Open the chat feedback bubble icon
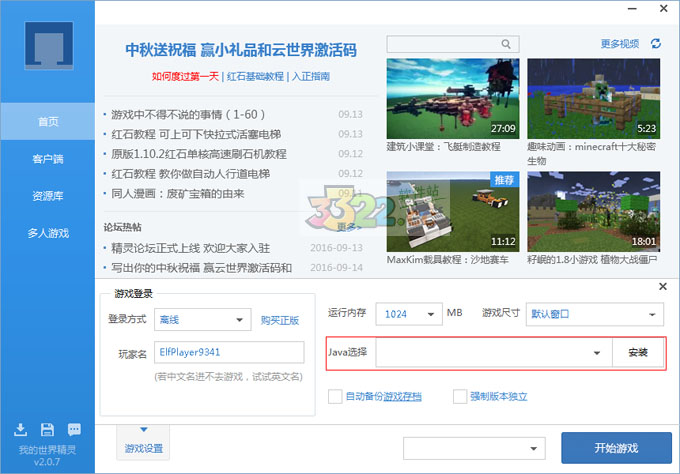 pos(74,429)
